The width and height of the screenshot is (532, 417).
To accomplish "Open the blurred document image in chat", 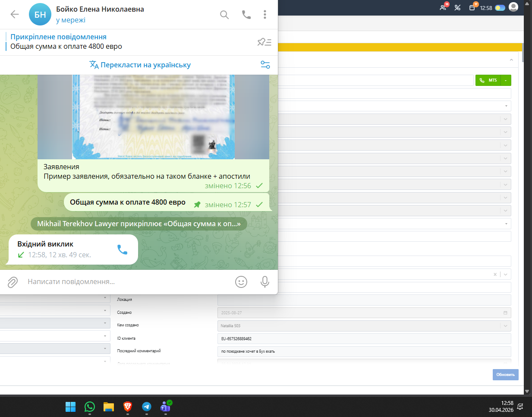I will coord(153,117).
